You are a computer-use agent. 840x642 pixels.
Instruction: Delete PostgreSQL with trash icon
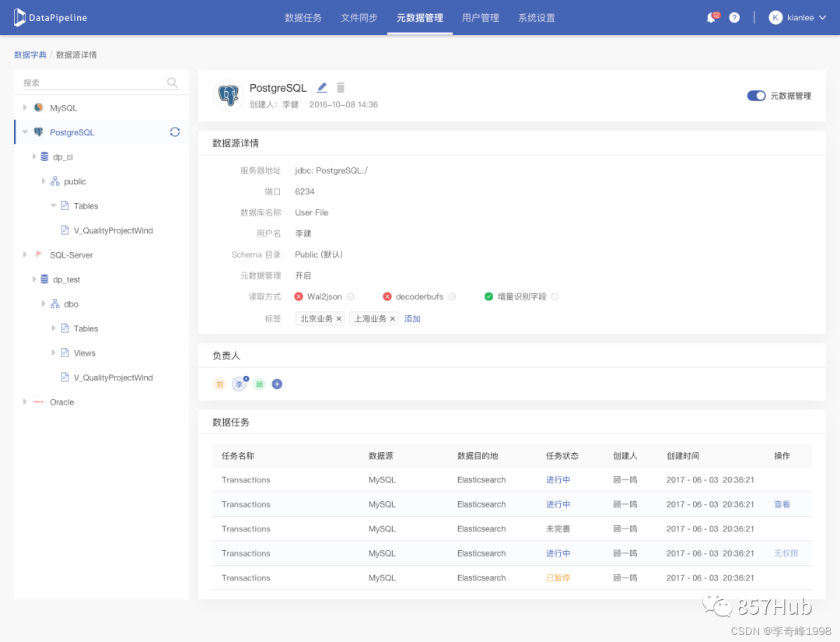tap(340, 87)
